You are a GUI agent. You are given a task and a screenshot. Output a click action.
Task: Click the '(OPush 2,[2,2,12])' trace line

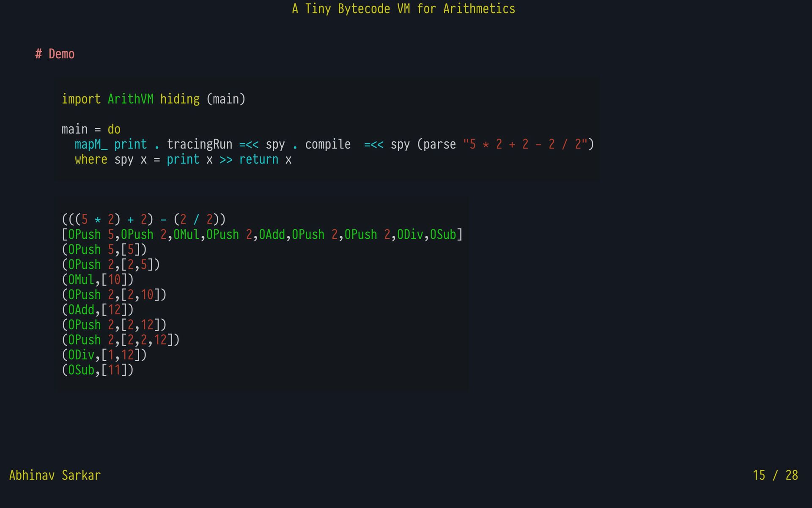[x=121, y=340]
